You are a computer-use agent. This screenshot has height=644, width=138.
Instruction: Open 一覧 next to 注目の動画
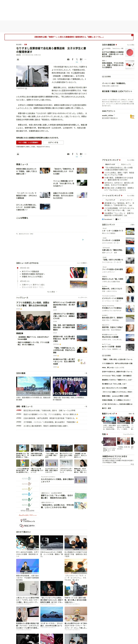coord(86,373)
